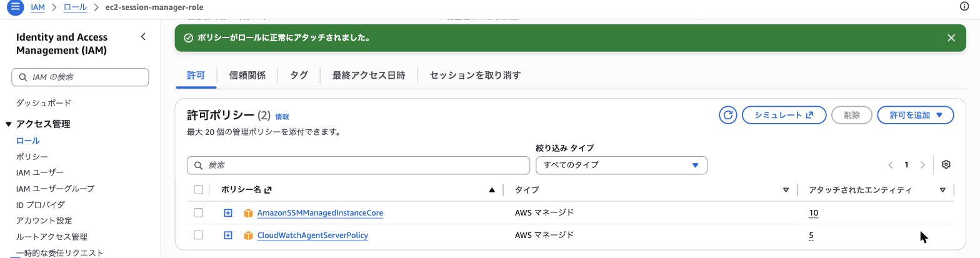Image resolution: width=980 pixels, height=258 pixels.
Task: Open the 許可を追加 dropdown button
Action: [x=916, y=115]
